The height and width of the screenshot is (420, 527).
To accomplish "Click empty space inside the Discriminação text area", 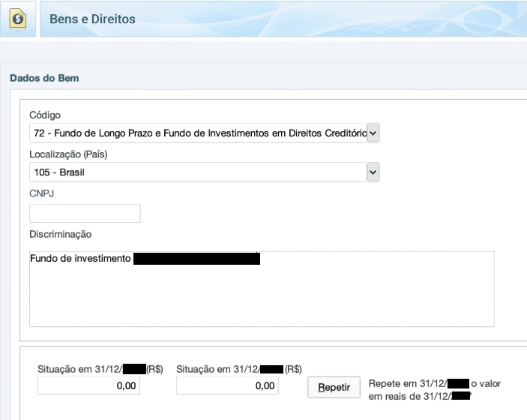I will [262, 298].
